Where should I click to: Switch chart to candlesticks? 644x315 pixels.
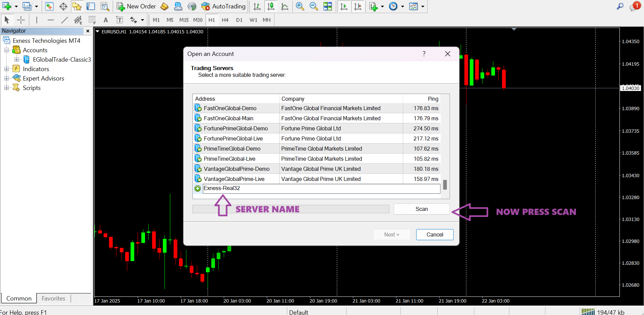click(x=271, y=6)
